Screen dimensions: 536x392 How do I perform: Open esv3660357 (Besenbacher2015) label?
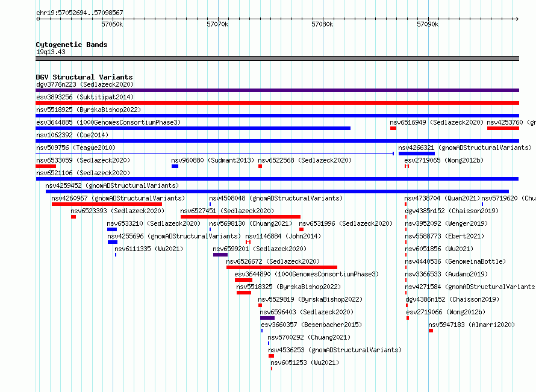tap(311, 325)
